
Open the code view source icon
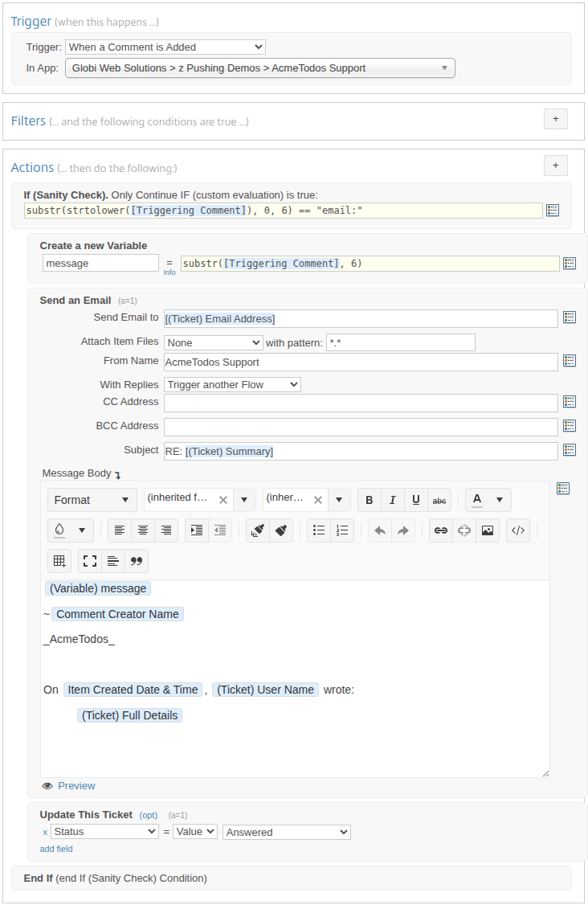pos(518,530)
